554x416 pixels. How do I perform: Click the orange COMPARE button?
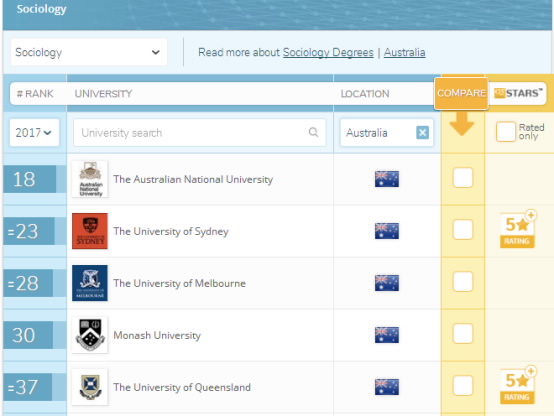click(x=461, y=93)
